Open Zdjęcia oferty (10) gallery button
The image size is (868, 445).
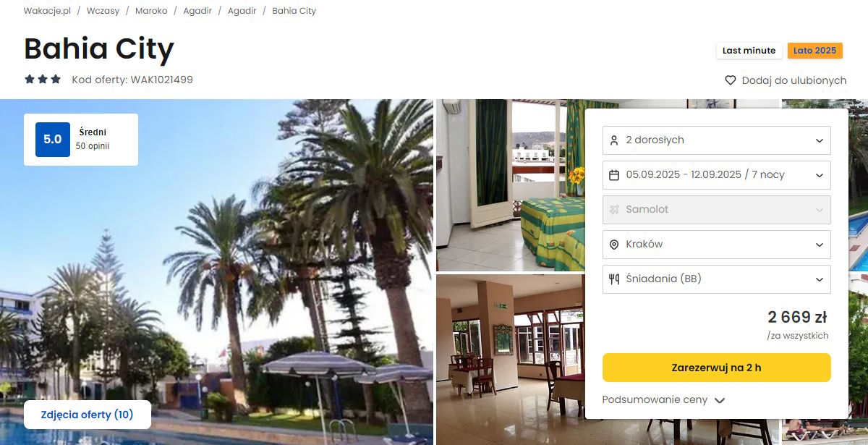88,415
